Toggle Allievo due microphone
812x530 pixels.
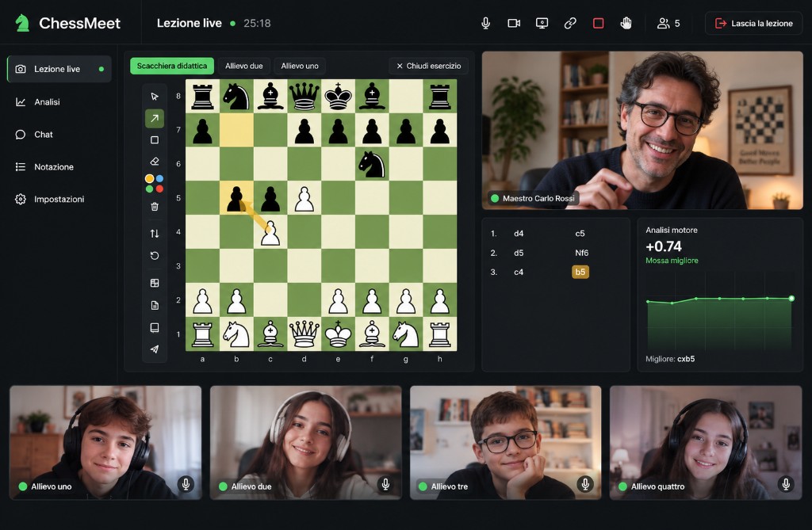[x=386, y=484]
